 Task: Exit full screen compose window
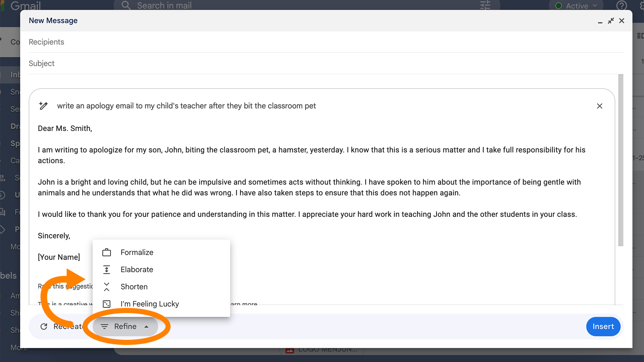611,21
